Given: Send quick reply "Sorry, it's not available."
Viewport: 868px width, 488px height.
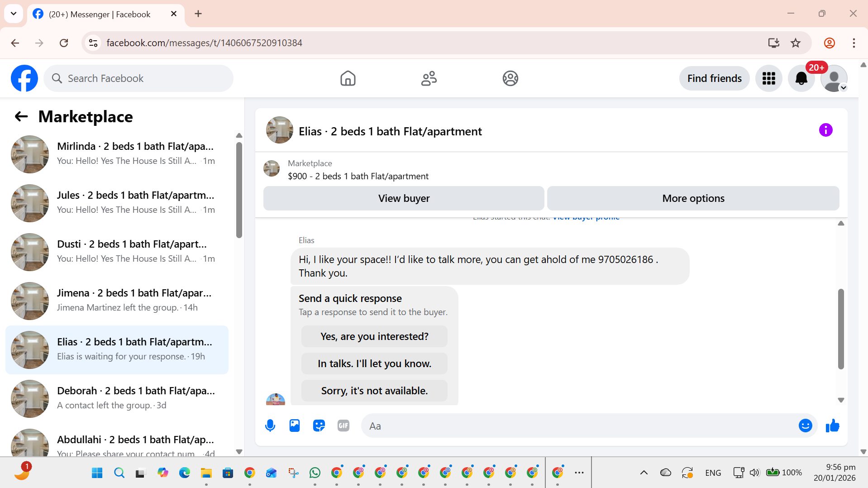Looking at the screenshot, I should pyautogui.click(x=374, y=391).
